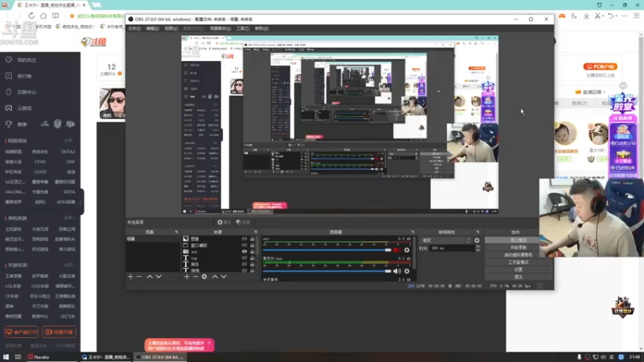The image size is (644, 362).
Task: Expand all single-player games category link
Action: pos(69,218)
